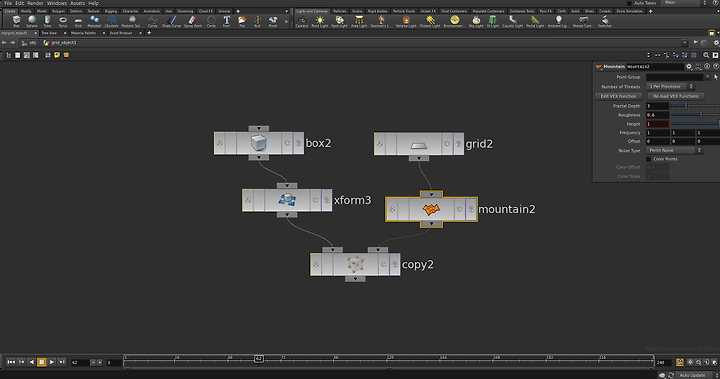Click the Switcher shelf tool

[x=605, y=21]
